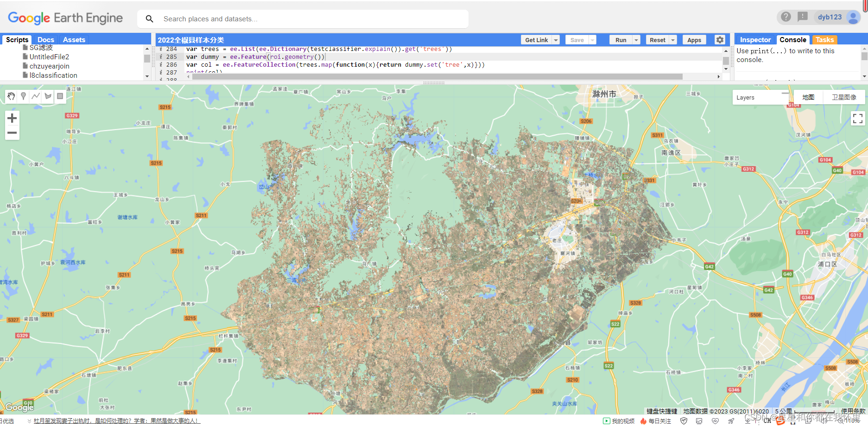This screenshot has height=426, width=868.
Task: Switch to the Console tab
Action: point(793,40)
